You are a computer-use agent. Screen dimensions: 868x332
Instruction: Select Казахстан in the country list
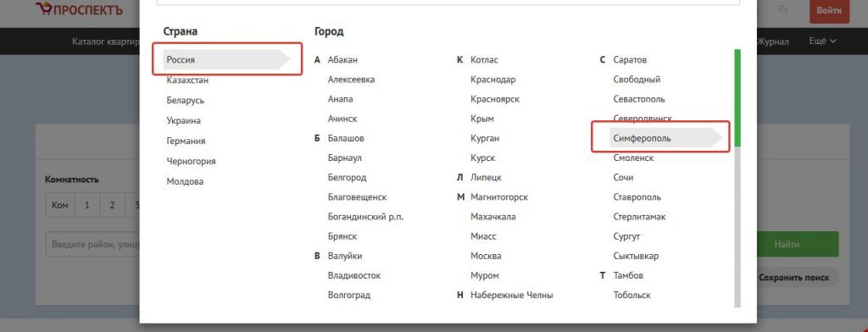coord(187,80)
